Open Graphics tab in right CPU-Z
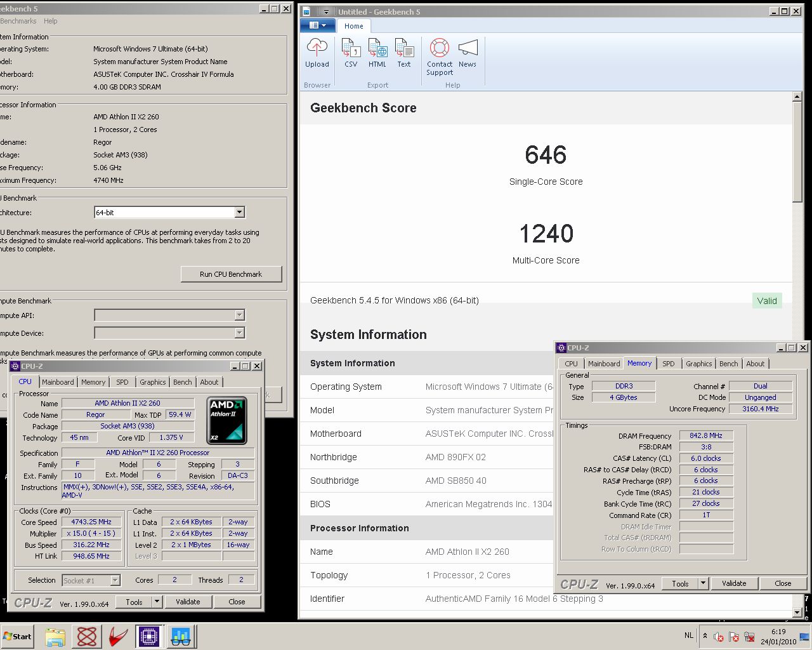 point(699,364)
